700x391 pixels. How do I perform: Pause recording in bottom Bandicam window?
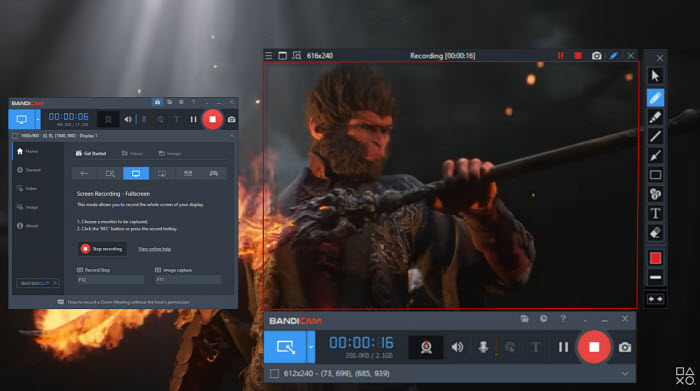click(x=563, y=347)
